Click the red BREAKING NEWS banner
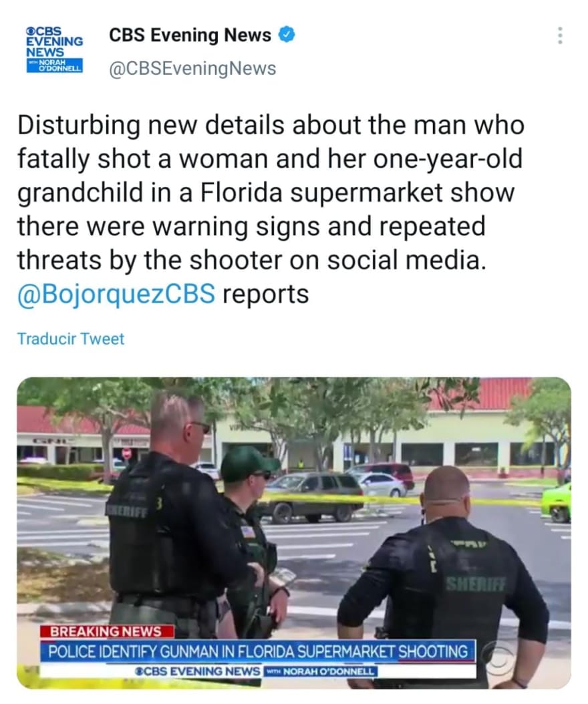The width and height of the screenshot is (588, 704). click(106, 631)
